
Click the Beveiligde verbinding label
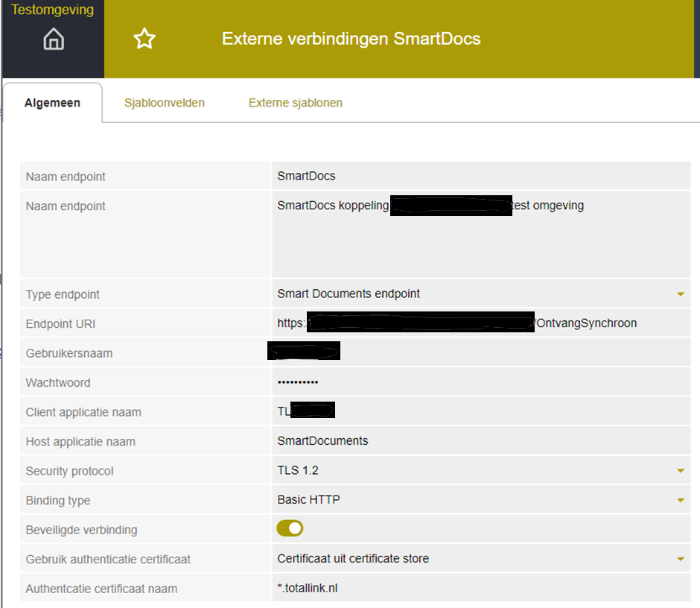click(82, 530)
